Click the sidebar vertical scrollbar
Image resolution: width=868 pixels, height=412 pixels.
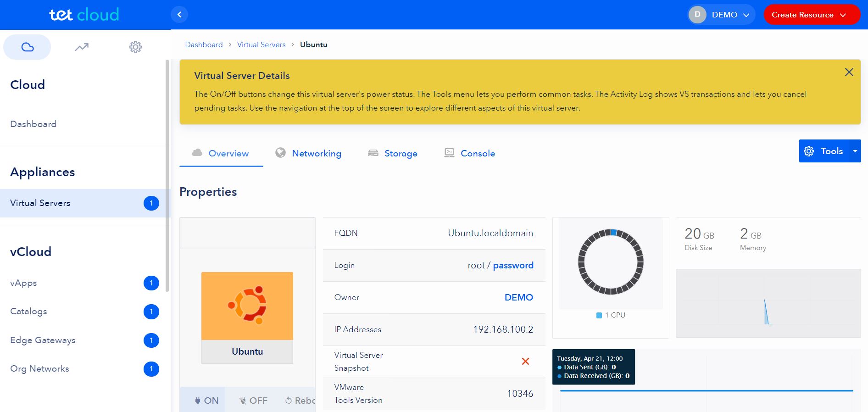point(167,175)
